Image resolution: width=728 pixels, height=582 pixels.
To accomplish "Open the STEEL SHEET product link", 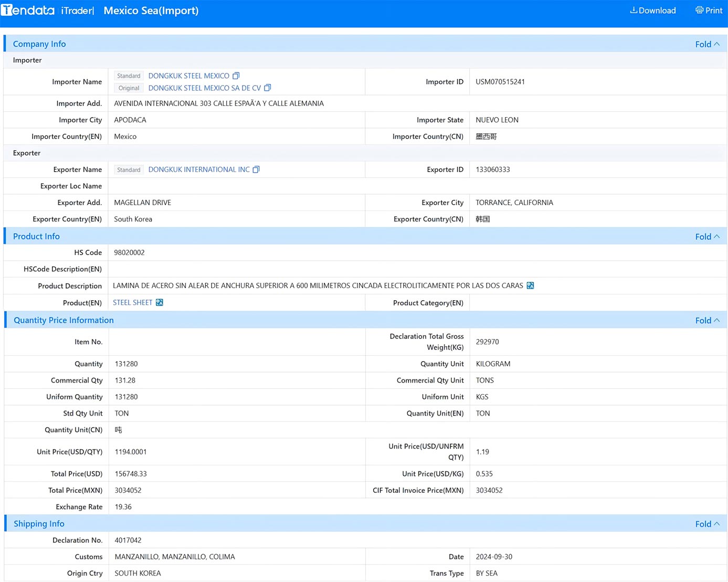I will coord(133,302).
